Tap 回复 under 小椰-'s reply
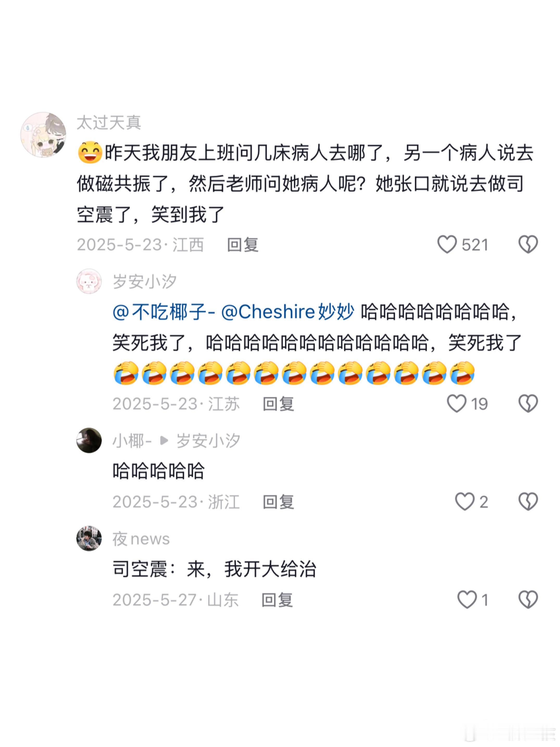The height and width of the screenshot is (747, 560). (279, 501)
